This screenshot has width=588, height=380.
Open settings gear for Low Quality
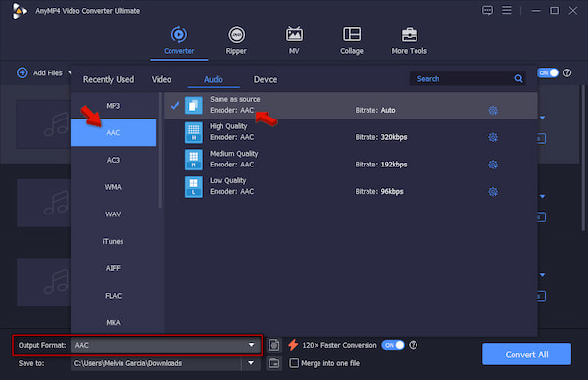coord(493,192)
